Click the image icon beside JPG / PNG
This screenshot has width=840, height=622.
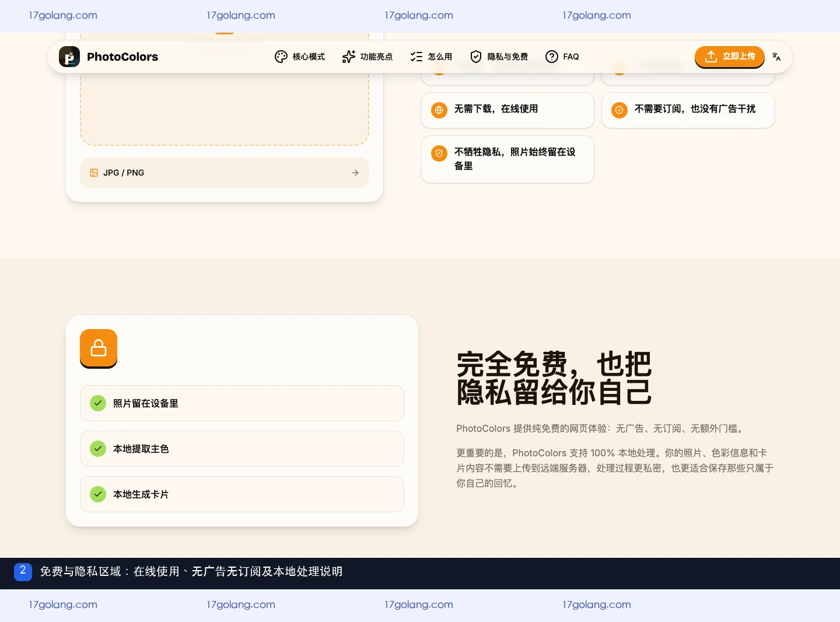click(94, 173)
